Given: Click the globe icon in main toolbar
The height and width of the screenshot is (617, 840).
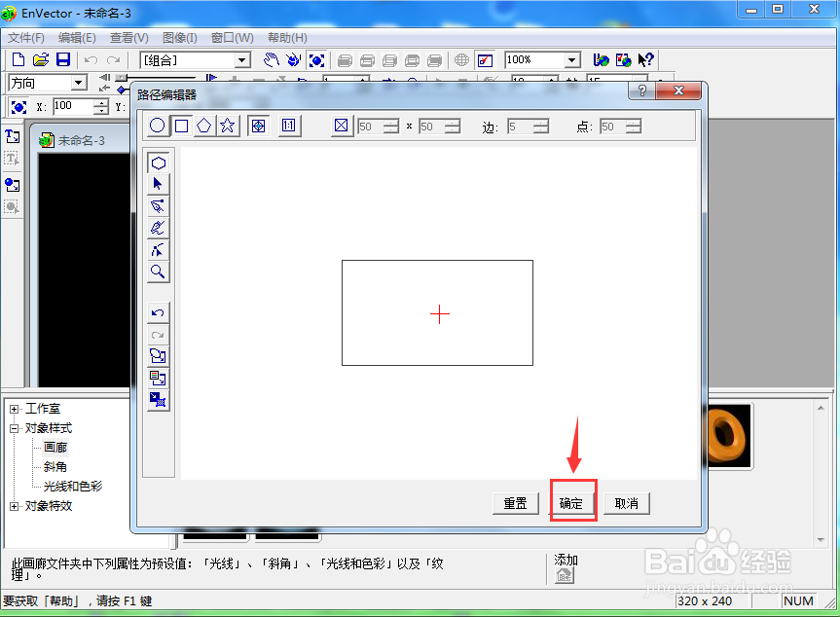Looking at the screenshot, I should pos(461,60).
